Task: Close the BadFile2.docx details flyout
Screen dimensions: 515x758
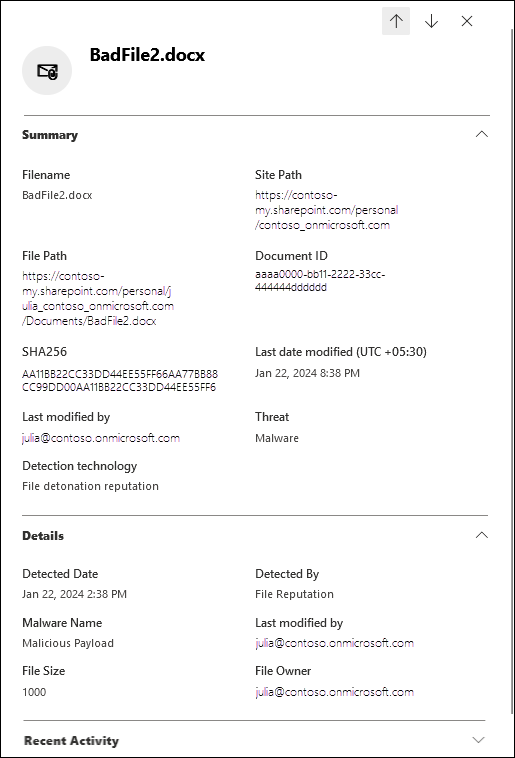Action: 467,21
